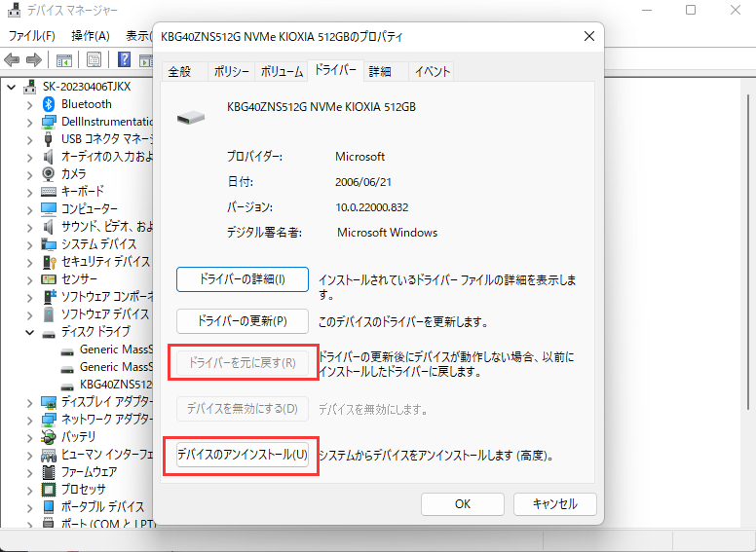Expand the コンピューター category

click(x=30, y=209)
